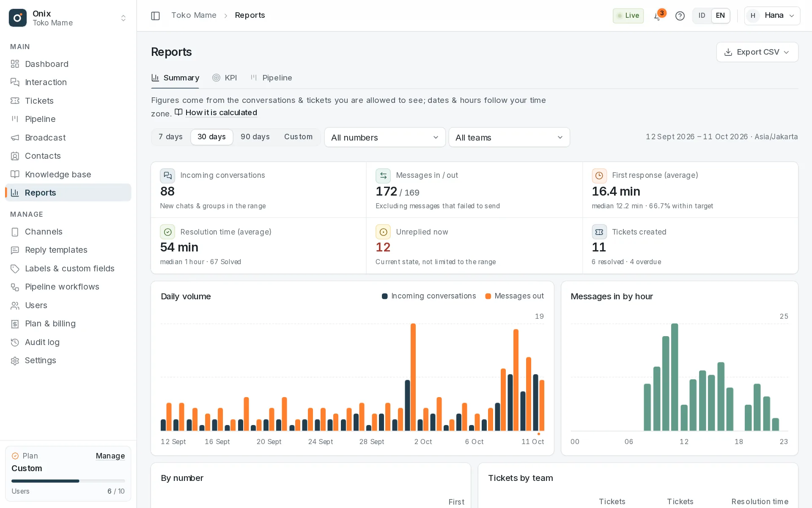Open the All numbers dropdown
The height and width of the screenshot is (508, 812).
[x=385, y=138]
